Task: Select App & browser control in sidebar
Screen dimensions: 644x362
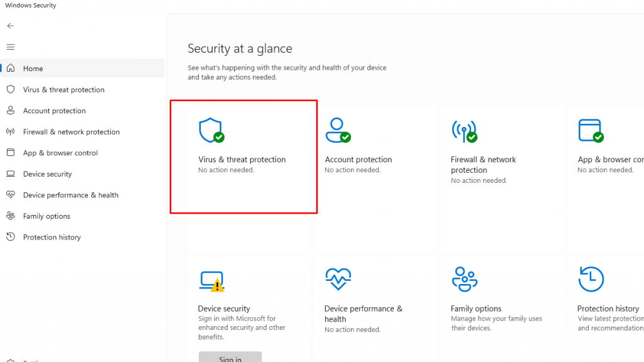Action: coord(82,153)
